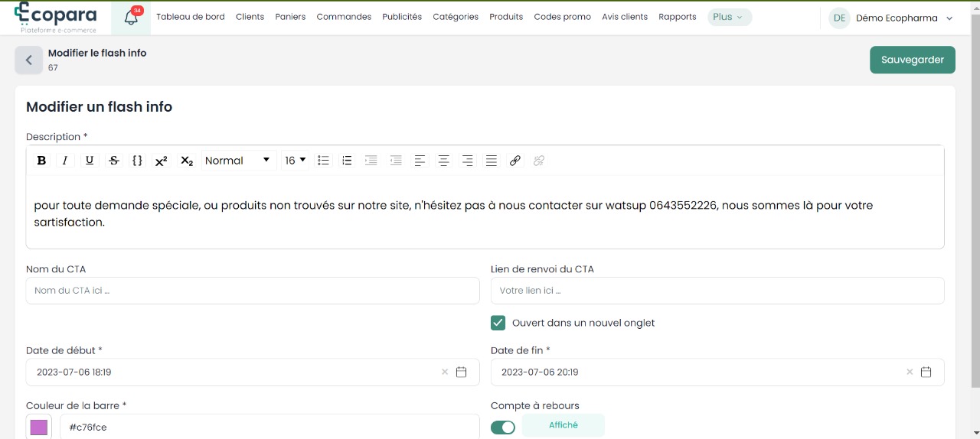Insert a bulleted list
The width and height of the screenshot is (980, 439).
pyautogui.click(x=323, y=161)
